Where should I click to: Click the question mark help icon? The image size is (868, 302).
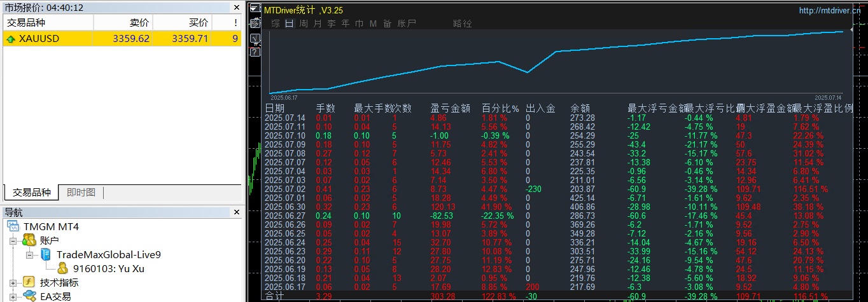click(x=255, y=52)
